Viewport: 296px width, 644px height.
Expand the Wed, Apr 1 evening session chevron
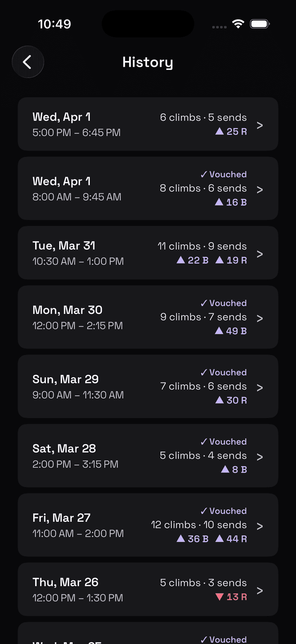259,125
